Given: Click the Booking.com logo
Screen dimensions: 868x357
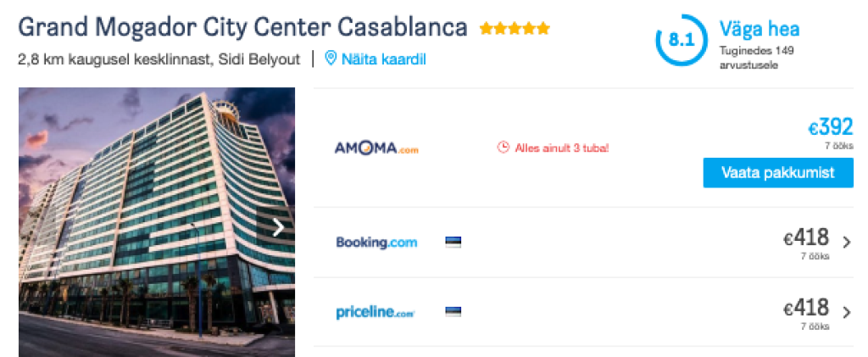Looking at the screenshot, I should (376, 243).
